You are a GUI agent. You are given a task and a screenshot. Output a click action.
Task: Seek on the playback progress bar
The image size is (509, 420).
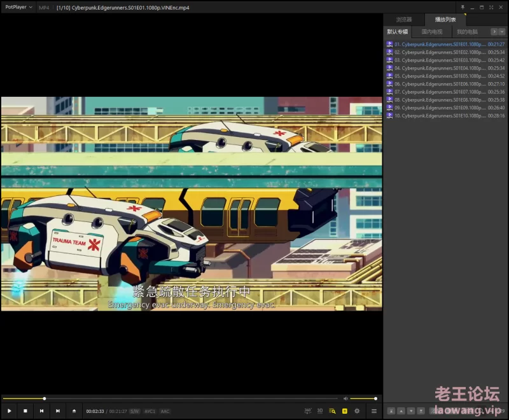coord(171,398)
